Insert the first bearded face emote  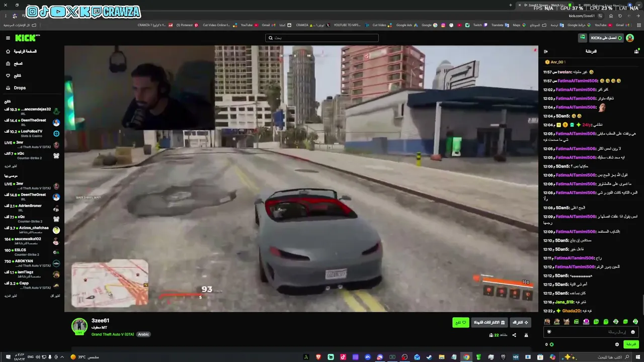(547, 322)
